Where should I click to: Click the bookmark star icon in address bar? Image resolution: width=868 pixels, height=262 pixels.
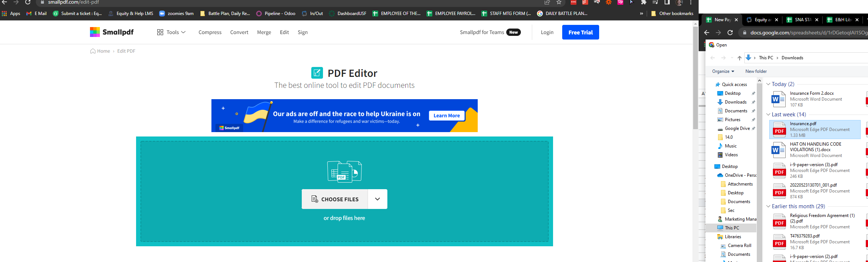pos(559,2)
